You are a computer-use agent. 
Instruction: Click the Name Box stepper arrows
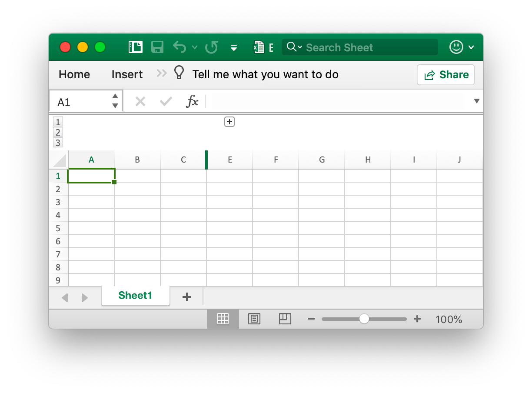(115, 101)
